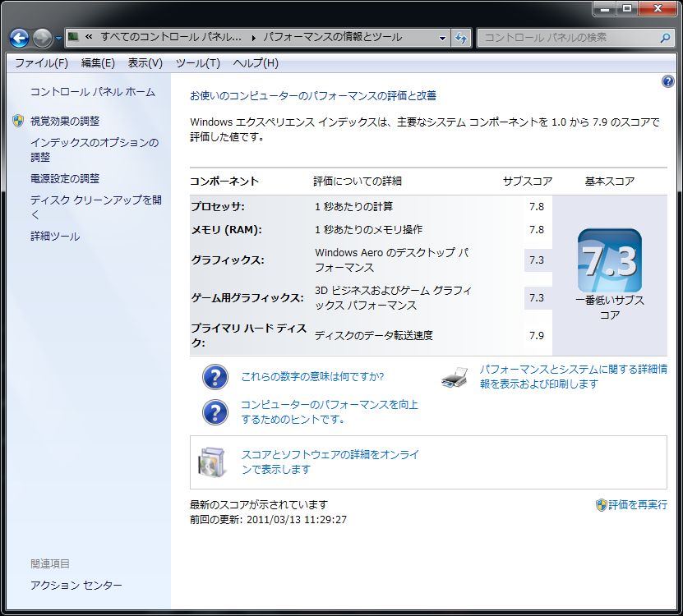The height and width of the screenshot is (616, 683).
Task: Open 電源設定の調整 link
Action: point(65,178)
